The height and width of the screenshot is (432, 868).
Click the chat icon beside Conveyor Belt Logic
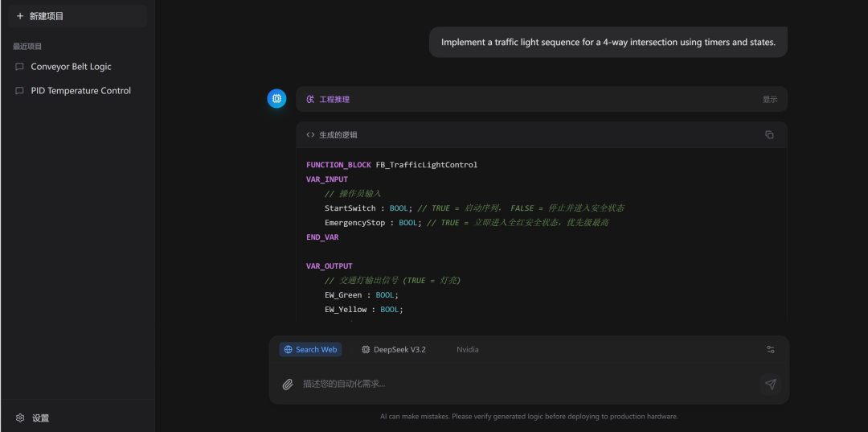20,67
